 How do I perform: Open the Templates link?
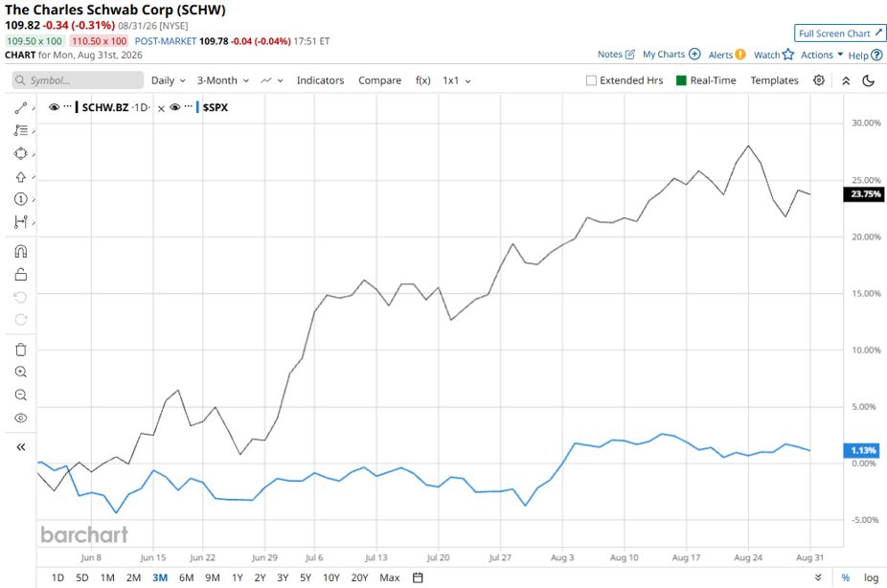[774, 80]
